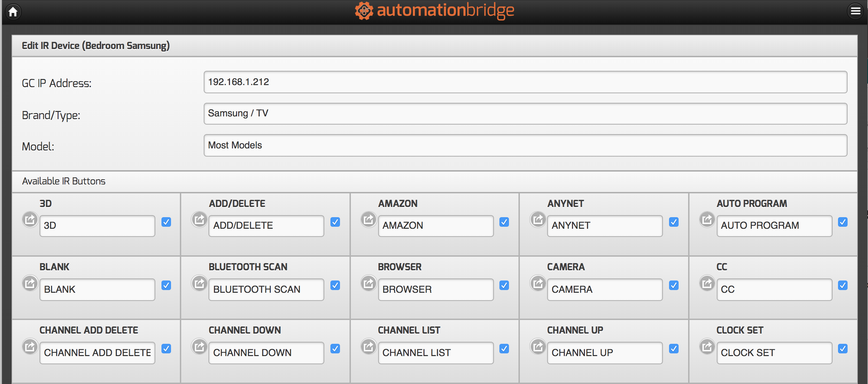The image size is (868, 384).
Task: Edit the CHANNEL DOWN name field
Action: [x=266, y=353]
